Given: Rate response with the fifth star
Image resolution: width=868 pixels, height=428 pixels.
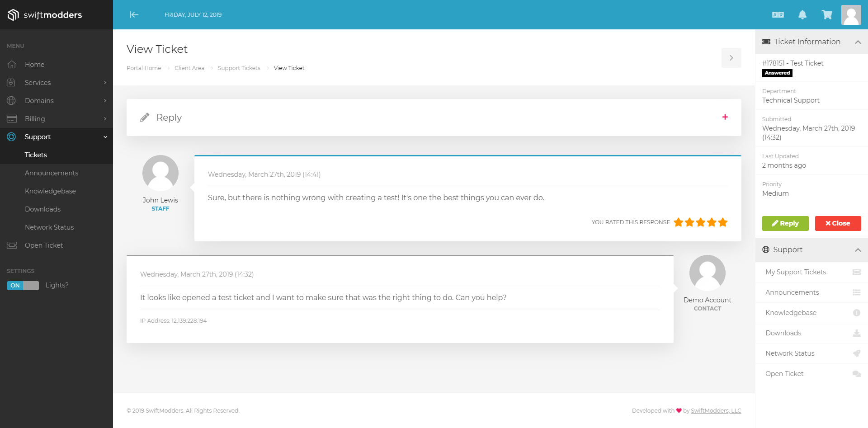Looking at the screenshot, I should 723,222.
